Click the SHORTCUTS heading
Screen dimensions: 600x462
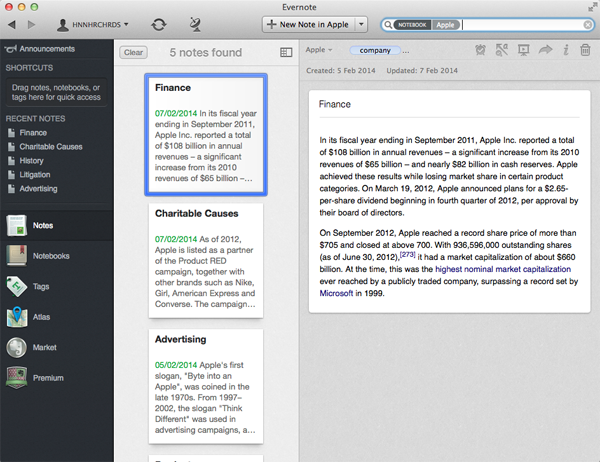click(x=29, y=68)
